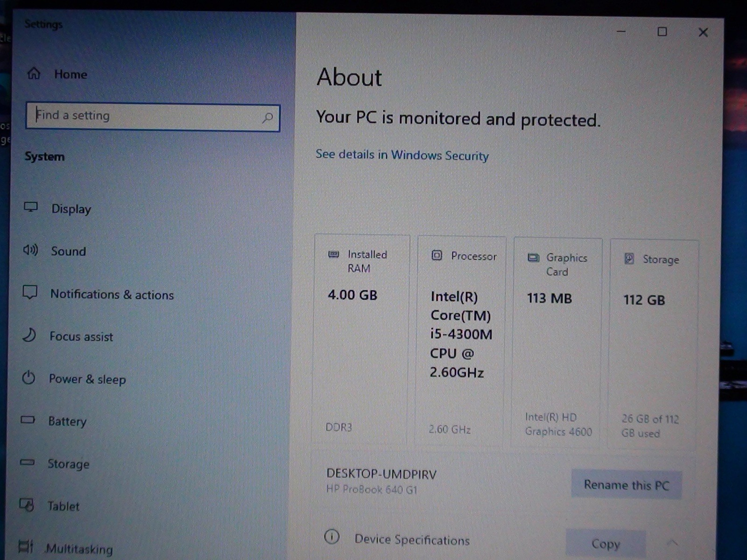The image size is (747, 560).
Task: Open the Home settings page label
Action: pos(70,74)
